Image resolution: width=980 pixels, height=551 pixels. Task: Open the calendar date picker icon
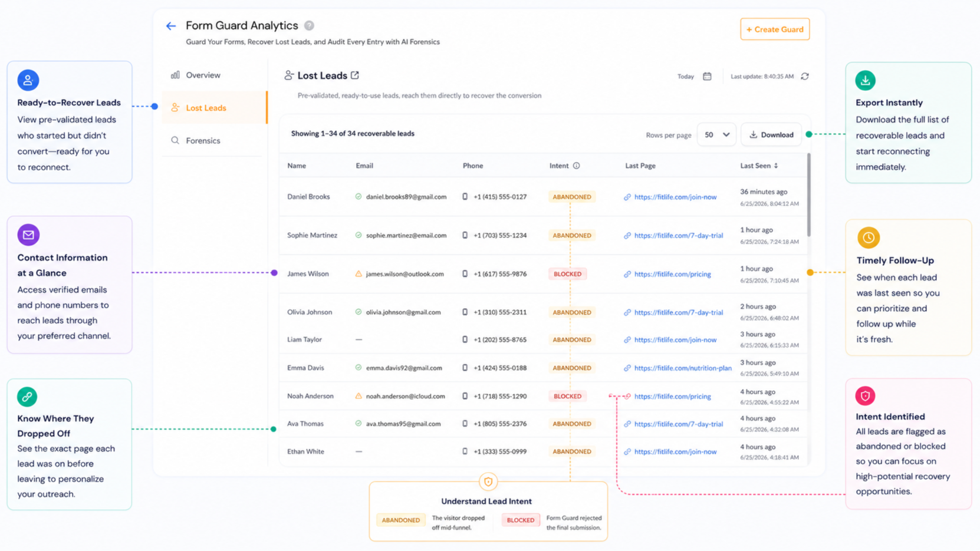(x=707, y=76)
